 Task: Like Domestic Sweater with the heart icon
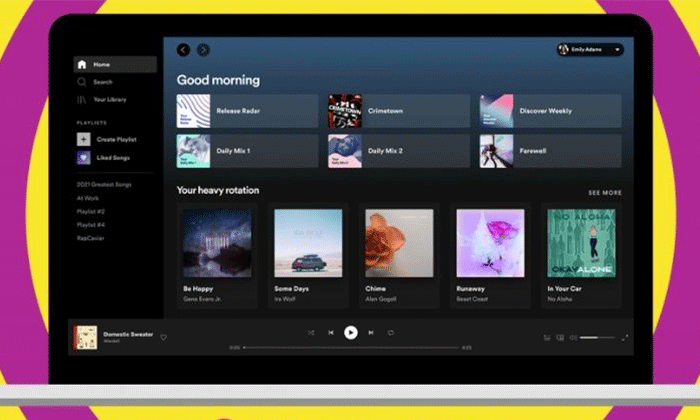tap(163, 337)
